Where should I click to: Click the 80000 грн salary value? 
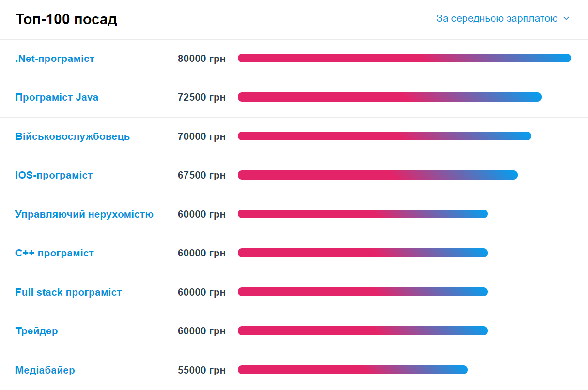point(201,59)
